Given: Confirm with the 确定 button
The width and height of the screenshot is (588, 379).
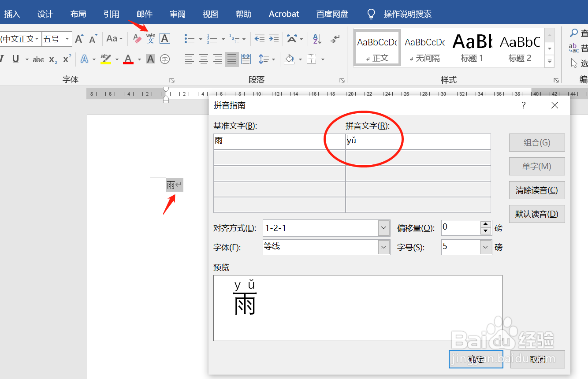Looking at the screenshot, I should 476,359.
